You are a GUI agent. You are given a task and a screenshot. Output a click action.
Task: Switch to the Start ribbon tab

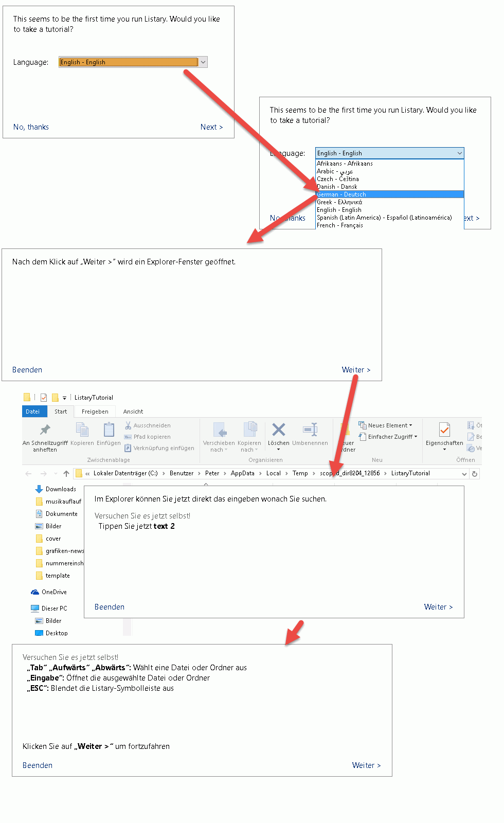[x=61, y=411]
